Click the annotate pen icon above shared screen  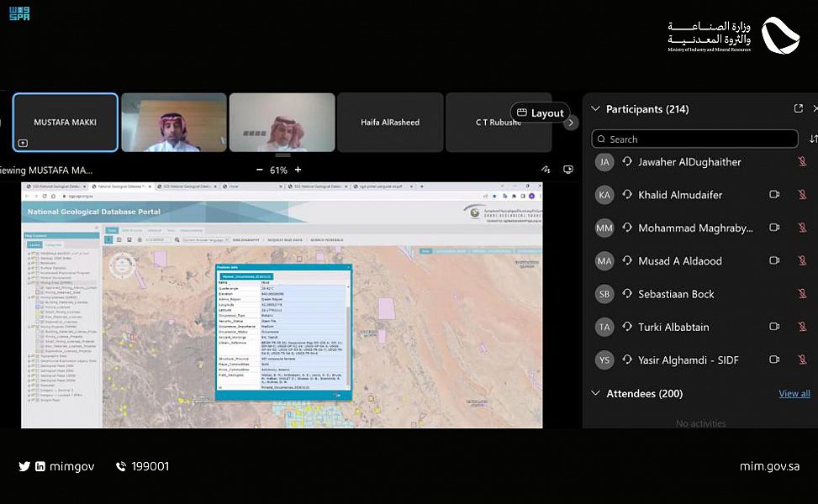click(546, 170)
